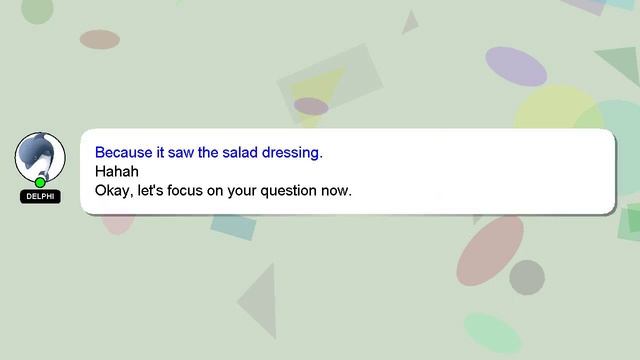Screen dimensions: 640x360
Task: Click the large purple ellipse in background
Action: 516,67
